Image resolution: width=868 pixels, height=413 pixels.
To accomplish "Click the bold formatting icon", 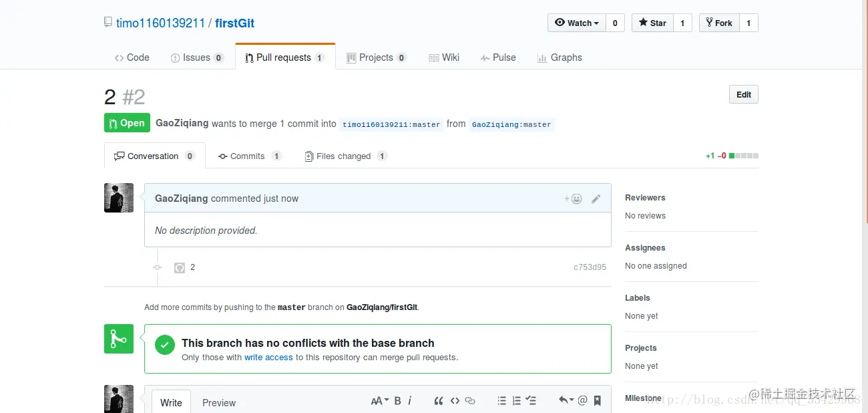I will [397, 401].
